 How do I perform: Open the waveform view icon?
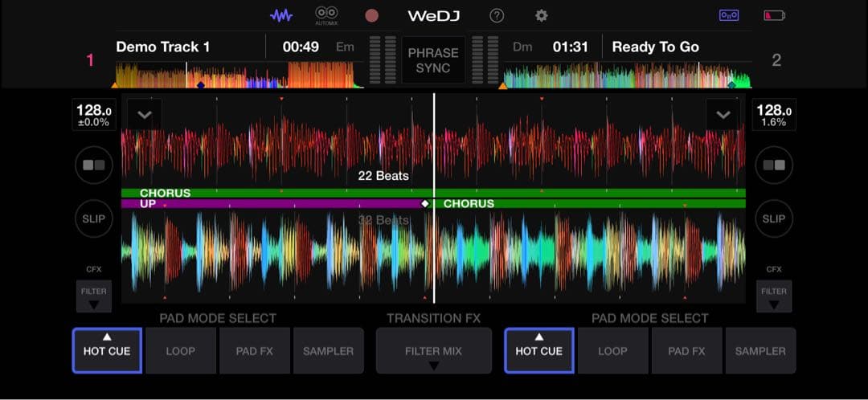[281, 15]
